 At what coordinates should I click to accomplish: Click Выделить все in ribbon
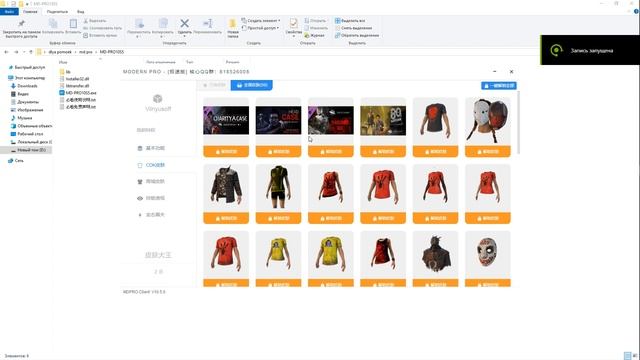350,20
